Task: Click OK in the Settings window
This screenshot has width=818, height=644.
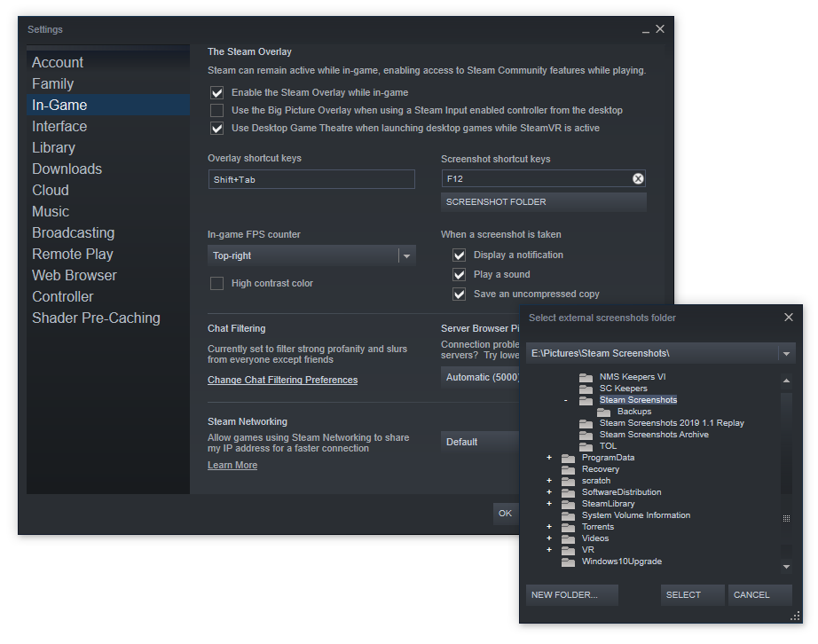Action: click(x=505, y=514)
